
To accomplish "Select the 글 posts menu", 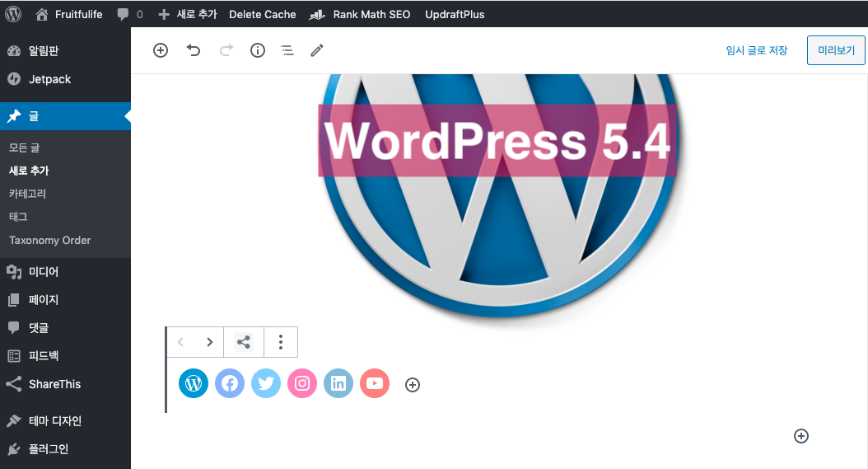I will [x=65, y=116].
